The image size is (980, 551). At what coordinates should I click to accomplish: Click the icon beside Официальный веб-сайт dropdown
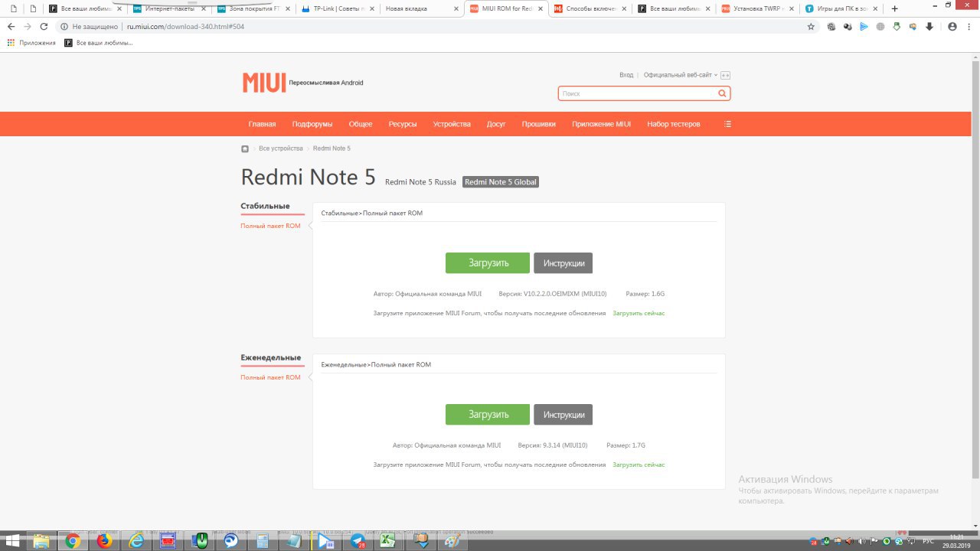coord(726,75)
